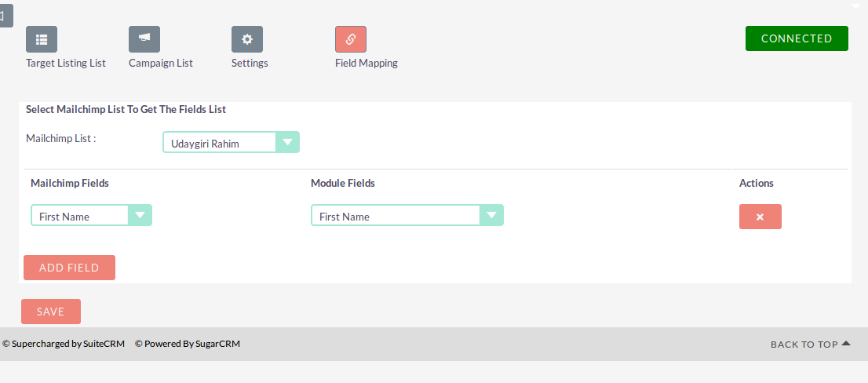Click the Add Field button
Viewport: 868px width, 383px height.
click(69, 268)
